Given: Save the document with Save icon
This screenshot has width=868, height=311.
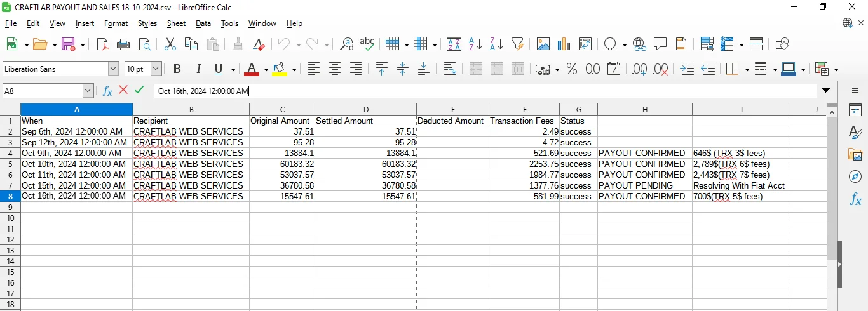Looking at the screenshot, I should click(68, 44).
